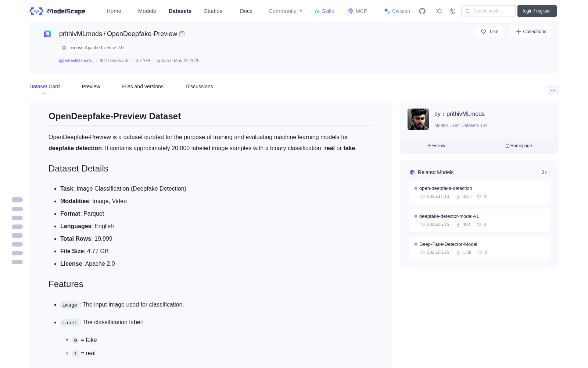The width and height of the screenshot is (588, 368).
Task: Click the author's profile photo
Action: (x=418, y=119)
